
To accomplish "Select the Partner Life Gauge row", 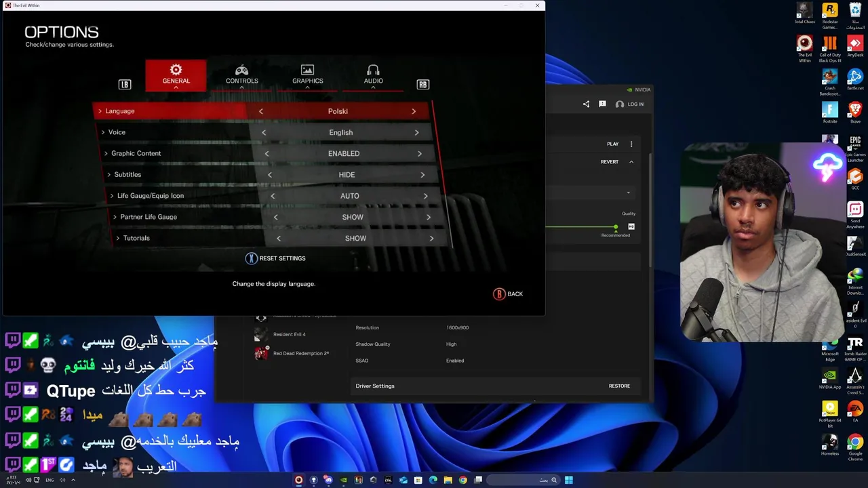I will point(277,217).
